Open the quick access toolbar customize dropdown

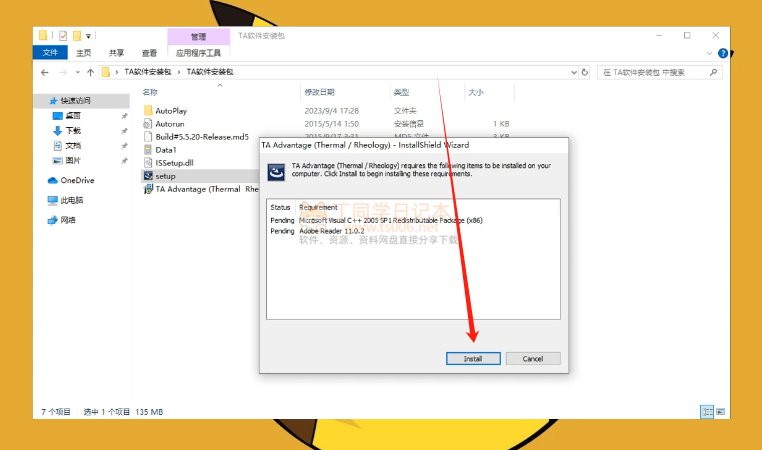click(x=88, y=36)
